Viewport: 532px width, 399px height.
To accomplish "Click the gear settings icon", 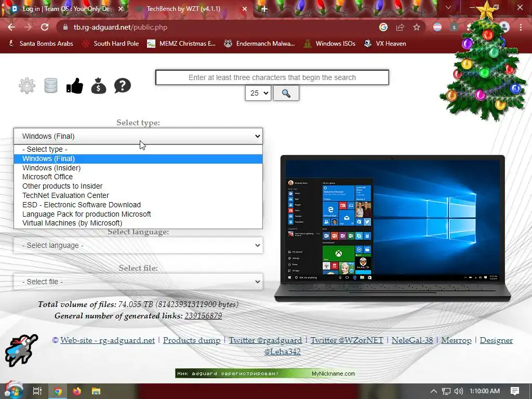I will [27, 86].
